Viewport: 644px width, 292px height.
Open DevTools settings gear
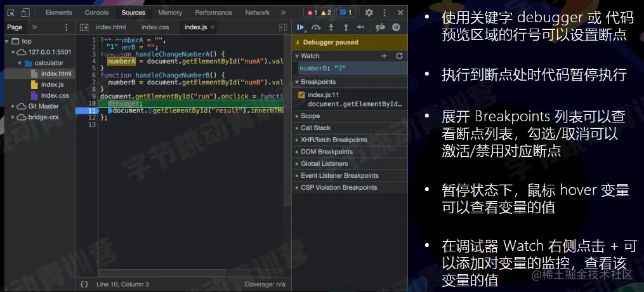click(x=369, y=13)
